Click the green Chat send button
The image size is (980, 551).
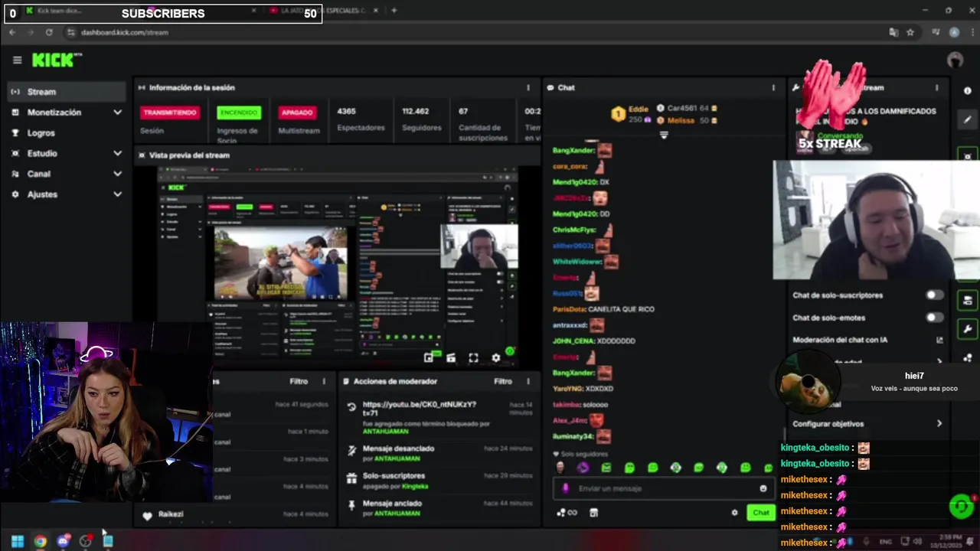[760, 513]
